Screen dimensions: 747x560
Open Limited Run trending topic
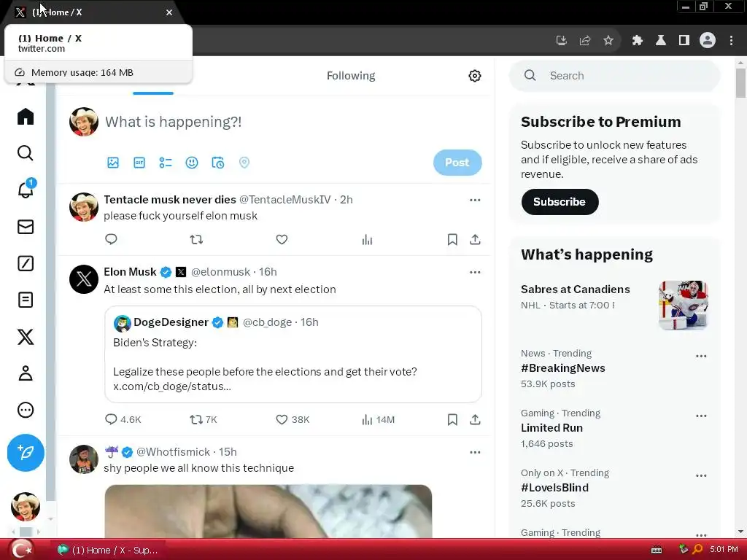[551, 427]
